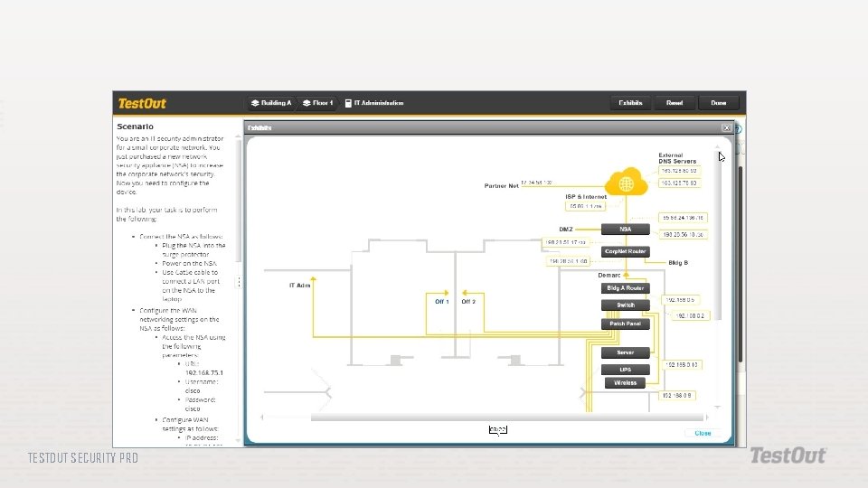Click the Scenario heading

(x=135, y=127)
